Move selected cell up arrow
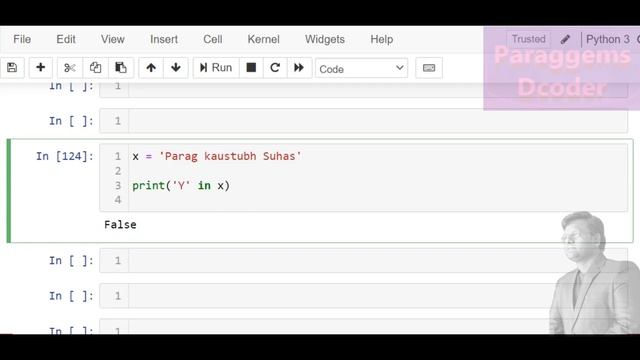The width and height of the screenshot is (640, 360). click(x=151, y=68)
